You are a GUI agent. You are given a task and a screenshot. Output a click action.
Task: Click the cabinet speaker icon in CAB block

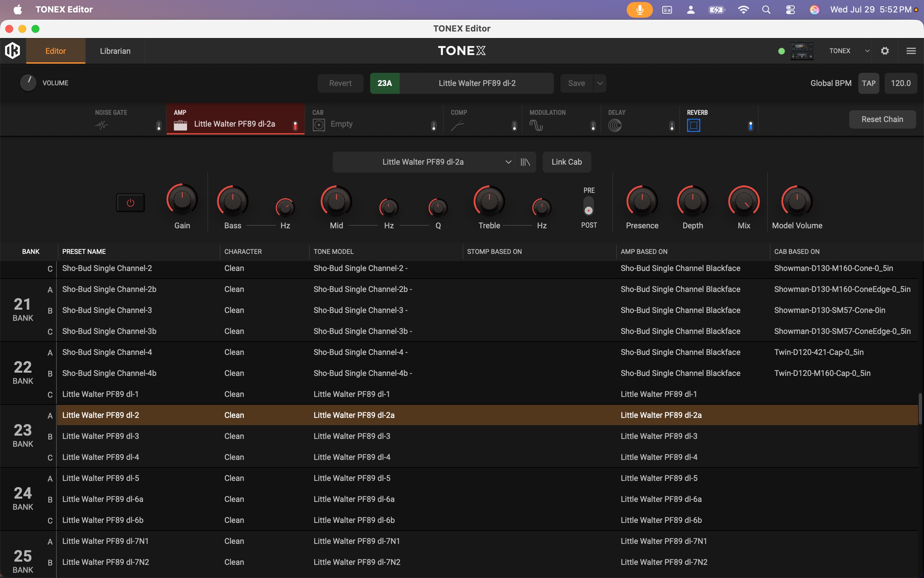(x=319, y=125)
